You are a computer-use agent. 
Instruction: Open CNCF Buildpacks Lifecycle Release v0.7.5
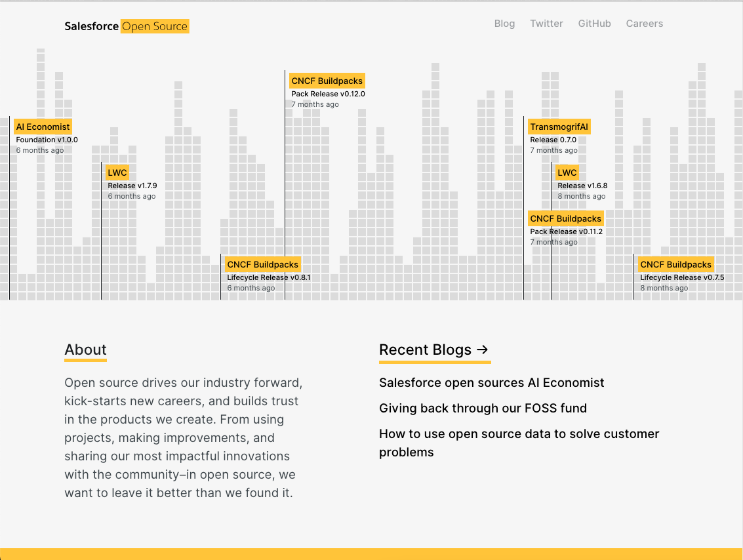675,265
